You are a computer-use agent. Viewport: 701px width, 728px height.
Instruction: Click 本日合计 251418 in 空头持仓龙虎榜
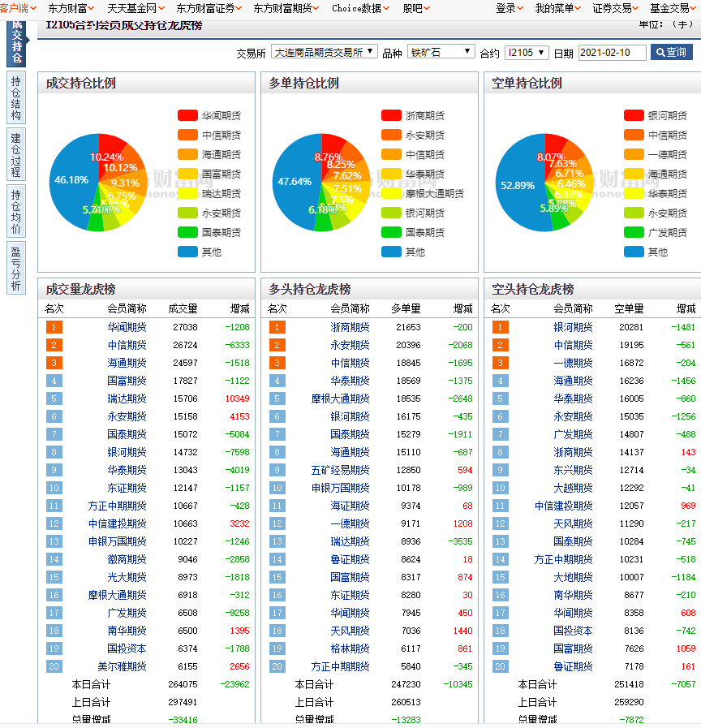pos(629,684)
